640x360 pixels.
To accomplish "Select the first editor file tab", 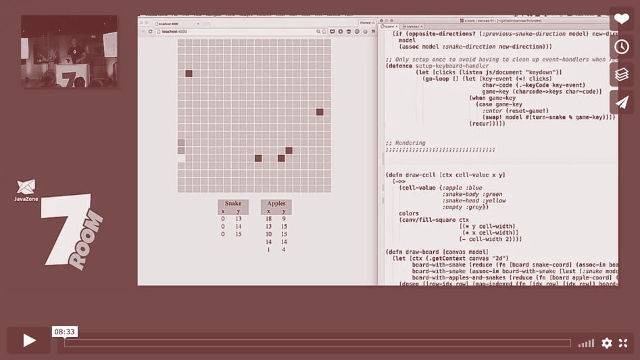I will pyautogui.click(x=390, y=27).
